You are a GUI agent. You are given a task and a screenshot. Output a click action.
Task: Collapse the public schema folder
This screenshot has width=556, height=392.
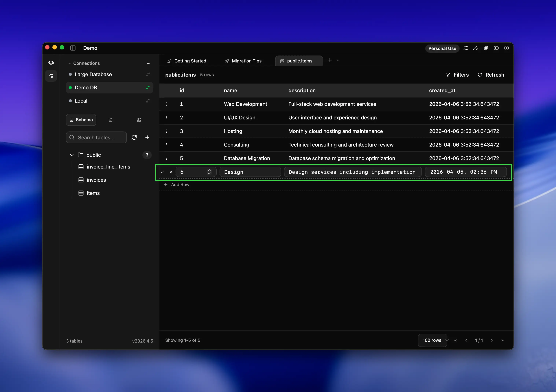72,155
